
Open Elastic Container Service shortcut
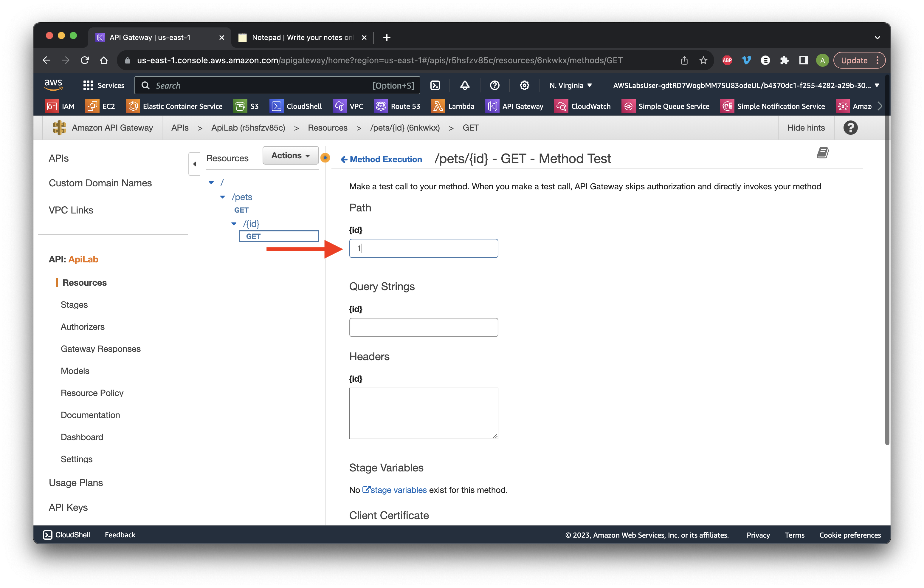(175, 106)
